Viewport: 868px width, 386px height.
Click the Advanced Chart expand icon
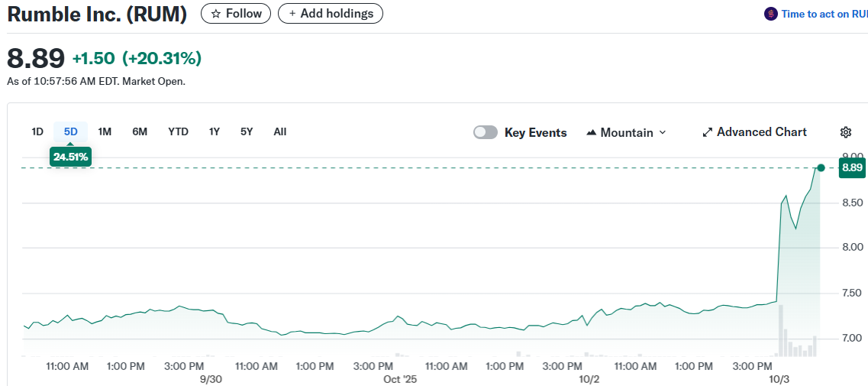click(x=707, y=132)
